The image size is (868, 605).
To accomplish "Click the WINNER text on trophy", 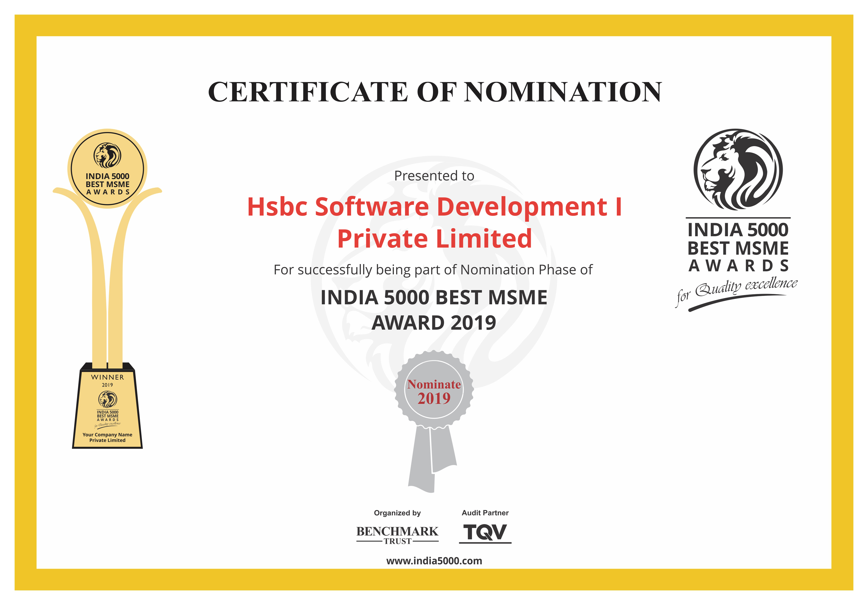I will (x=107, y=377).
